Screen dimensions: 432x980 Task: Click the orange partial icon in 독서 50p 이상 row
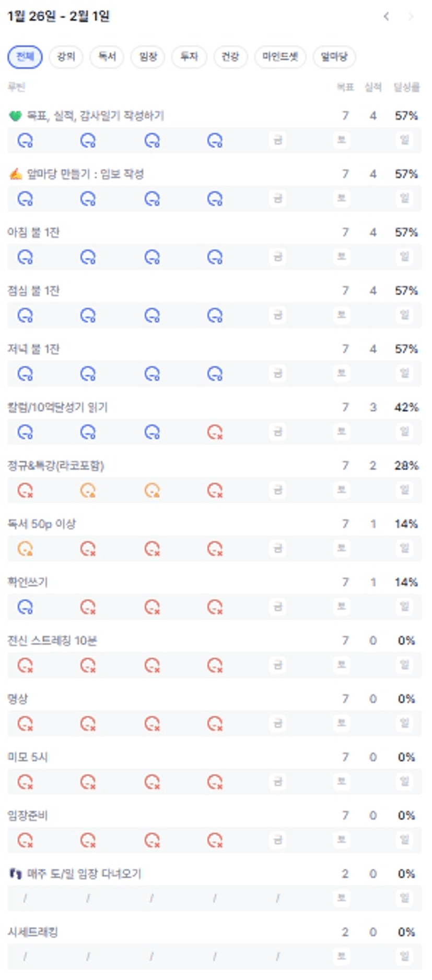pyautogui.click(x=25, y=548)
